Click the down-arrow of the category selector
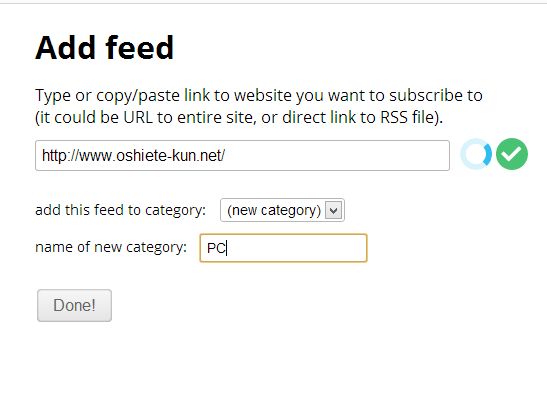 click(x=334, y=210)
